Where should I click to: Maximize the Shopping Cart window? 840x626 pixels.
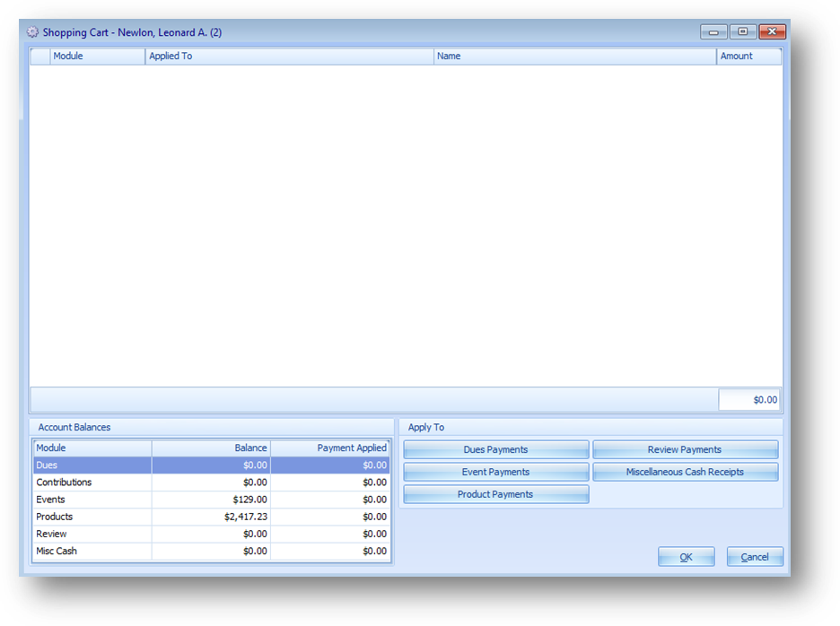(743, 31)
